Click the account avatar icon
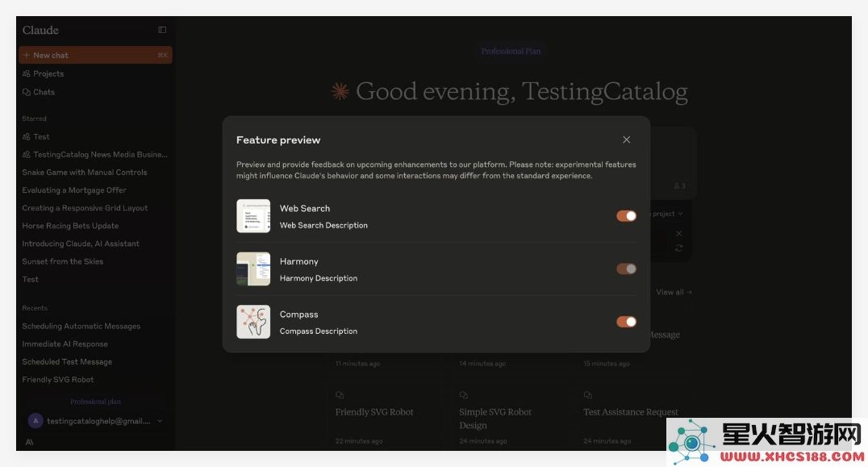The width and height of the screenshot is (868, 467). coord(35,421)
